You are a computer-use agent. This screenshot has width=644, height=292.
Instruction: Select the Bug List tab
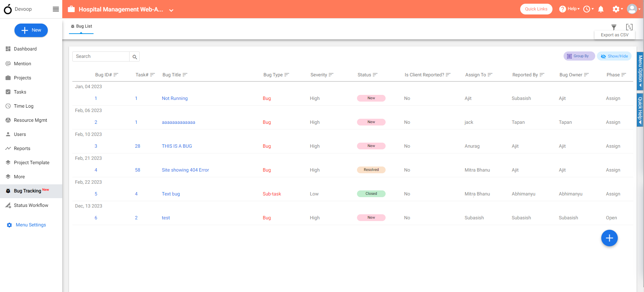81,26
